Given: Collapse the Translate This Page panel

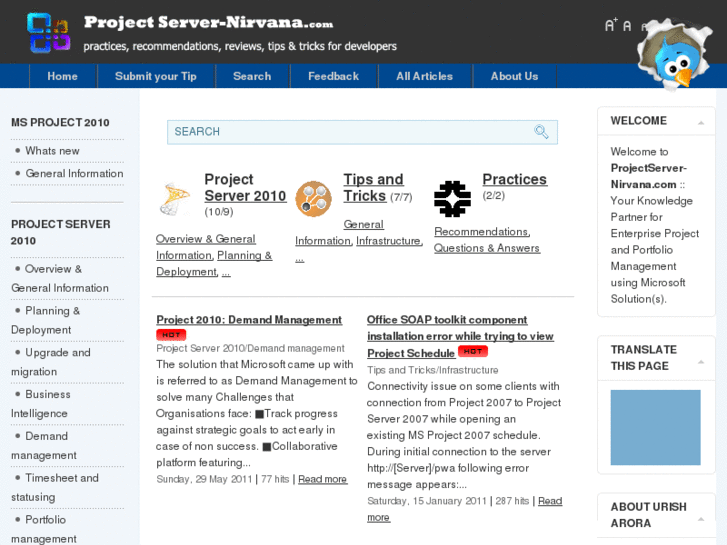Looking at the screenshot, I should pos(701,362).
